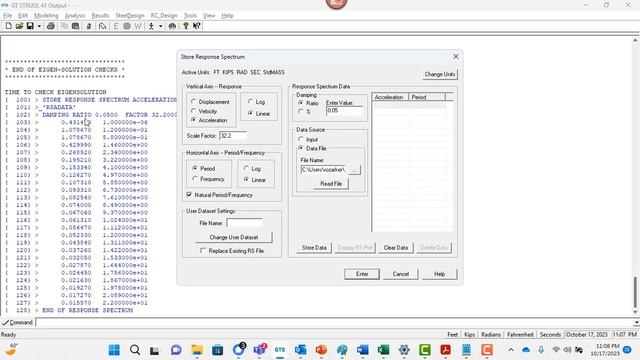
Task: Click the Clear Data button
Action: 396,248
